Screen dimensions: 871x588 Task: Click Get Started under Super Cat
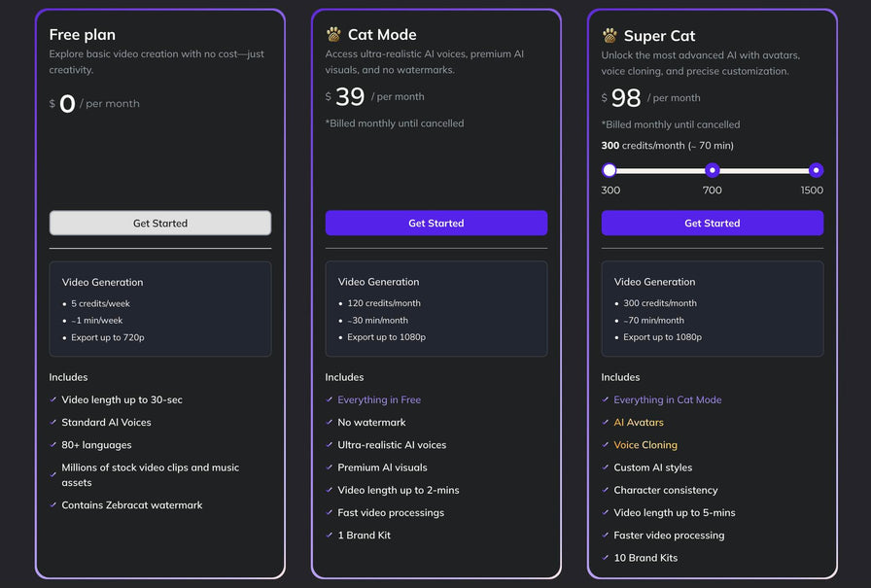(x=713, y=224)
